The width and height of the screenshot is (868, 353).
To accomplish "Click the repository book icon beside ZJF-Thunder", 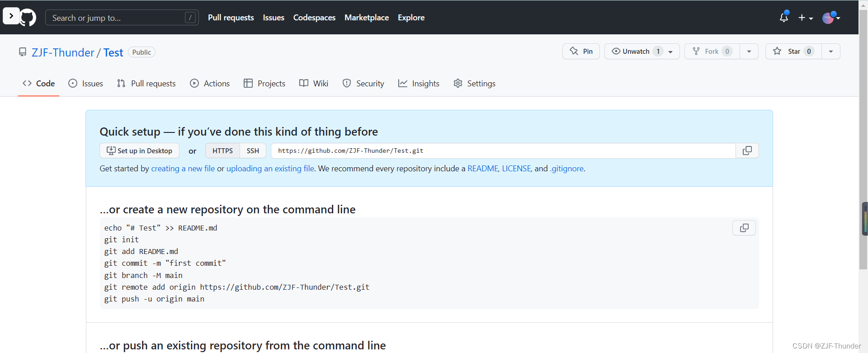I will [23, 52].
